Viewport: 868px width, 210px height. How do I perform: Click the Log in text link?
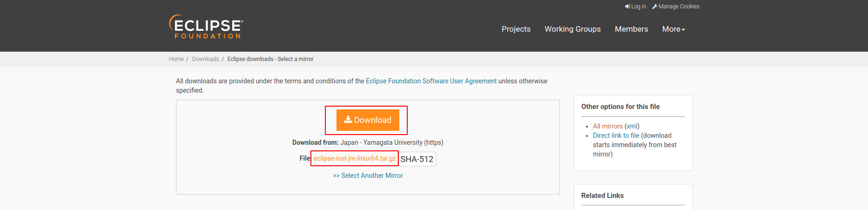[x=639, y=7]
